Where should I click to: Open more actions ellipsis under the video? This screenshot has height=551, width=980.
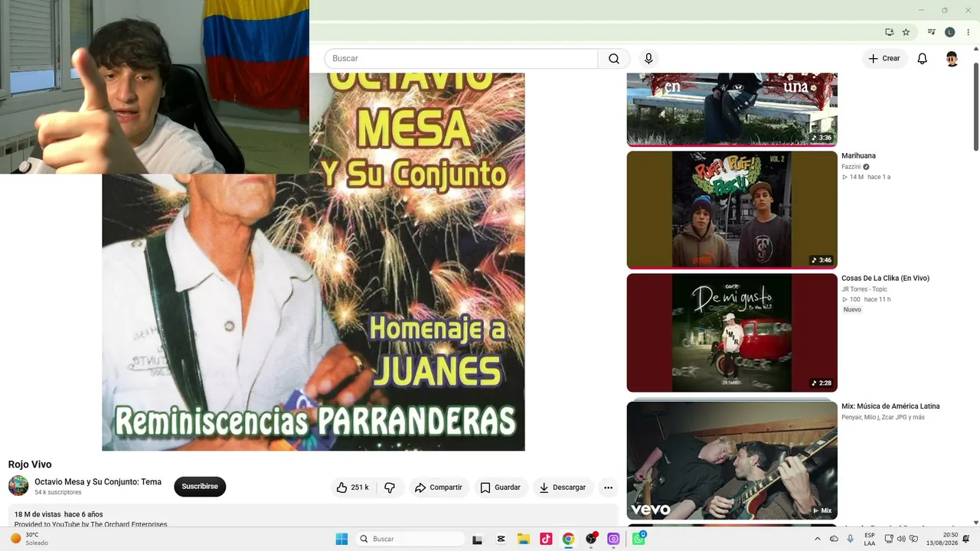(x=608, y=487)
